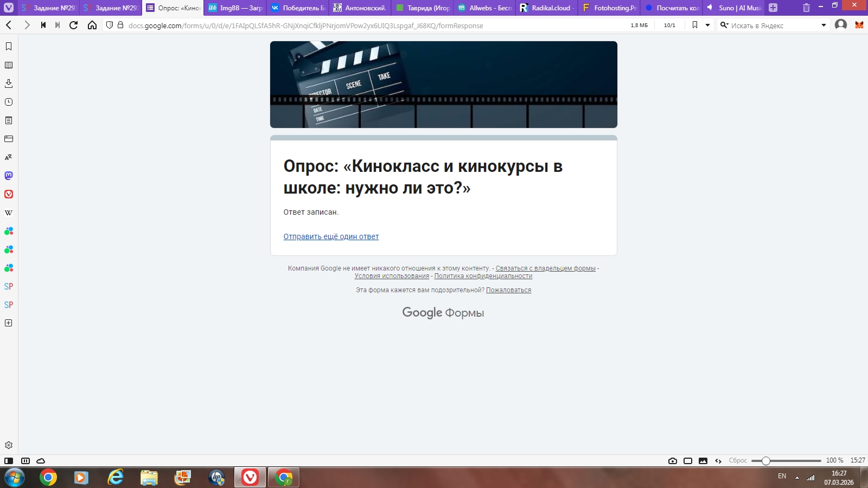This screenshot has height=488, width=868.
Task: Open the Mastodon web panel
Action: [9, 176]
